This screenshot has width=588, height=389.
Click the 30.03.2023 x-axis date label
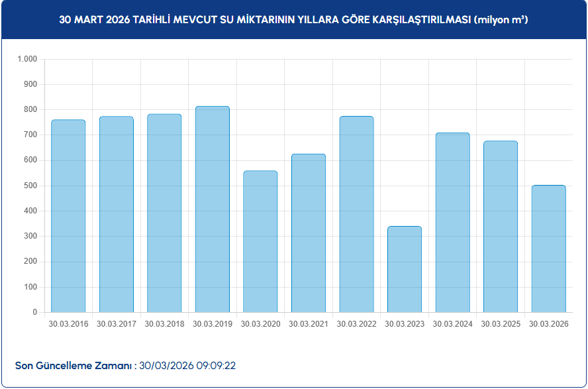(x=405, y=324)
